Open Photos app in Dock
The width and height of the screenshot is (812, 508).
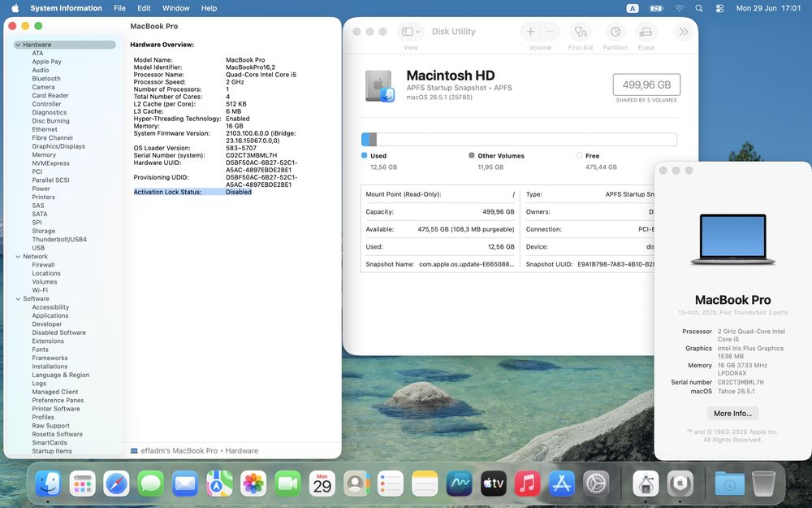[x=253, y=484]
